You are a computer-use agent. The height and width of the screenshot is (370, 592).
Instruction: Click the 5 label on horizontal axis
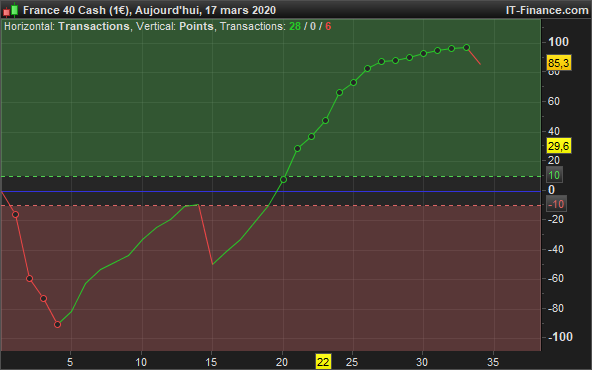click(70, 362)
